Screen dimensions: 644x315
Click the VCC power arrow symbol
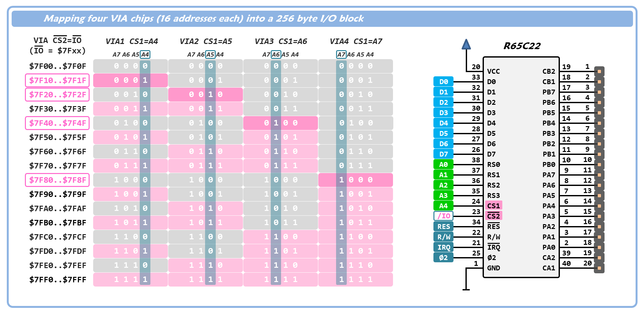[466, 45]
